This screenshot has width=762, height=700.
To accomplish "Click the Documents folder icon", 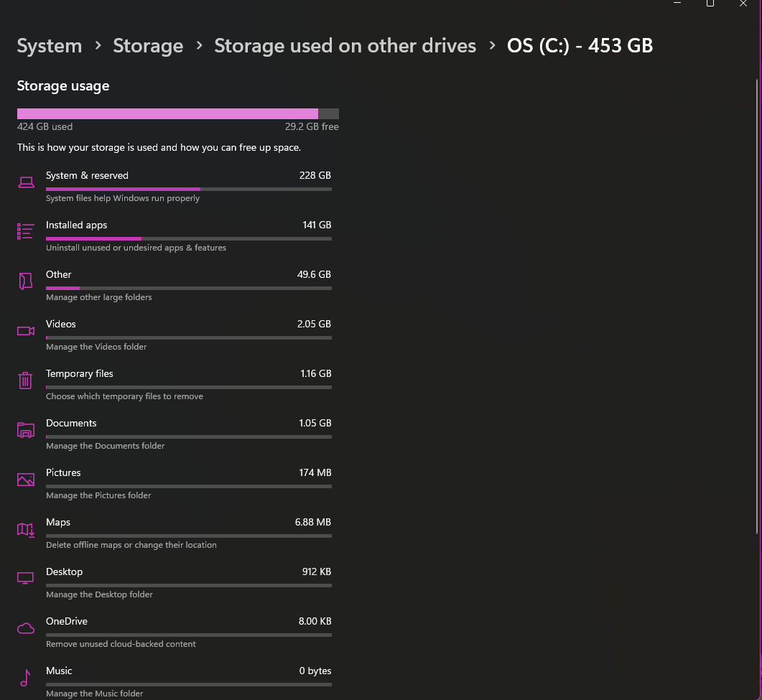I will point(26,430).
